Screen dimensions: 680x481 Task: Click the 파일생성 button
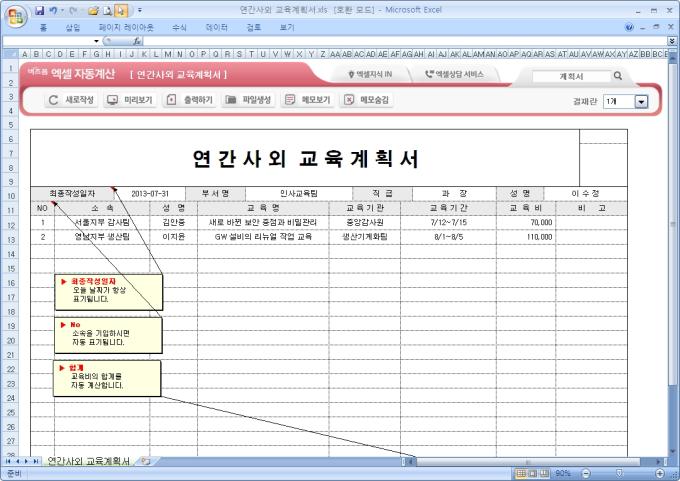[x=248, y=100]
